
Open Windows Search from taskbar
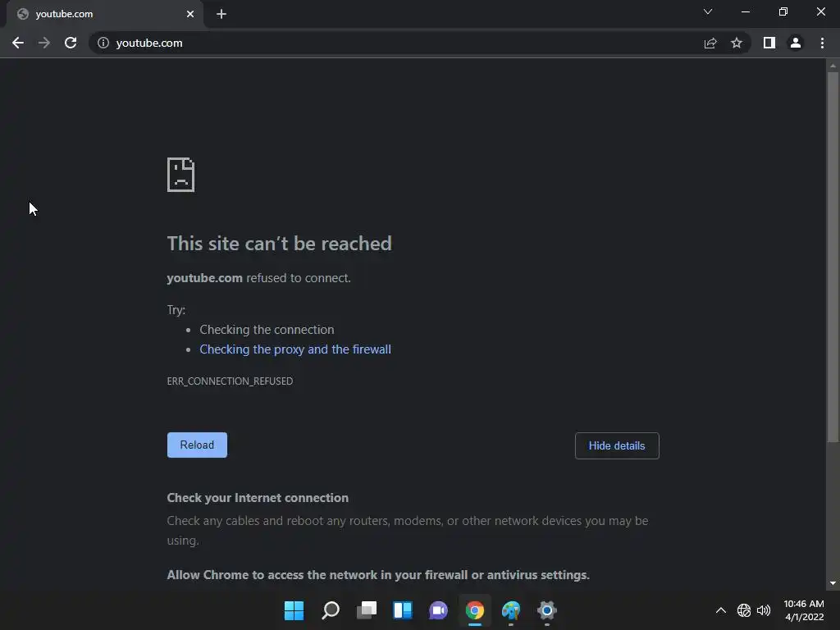coord(331,610)
